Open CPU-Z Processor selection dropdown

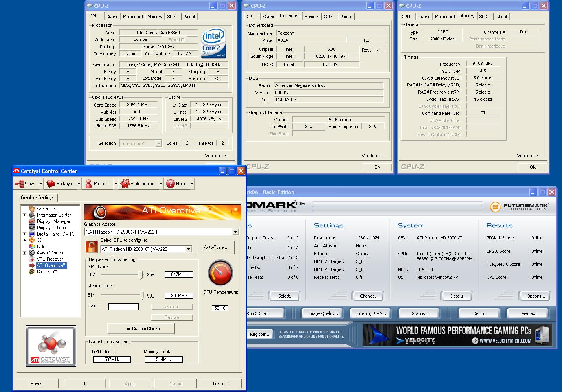[x=158, y=144]
